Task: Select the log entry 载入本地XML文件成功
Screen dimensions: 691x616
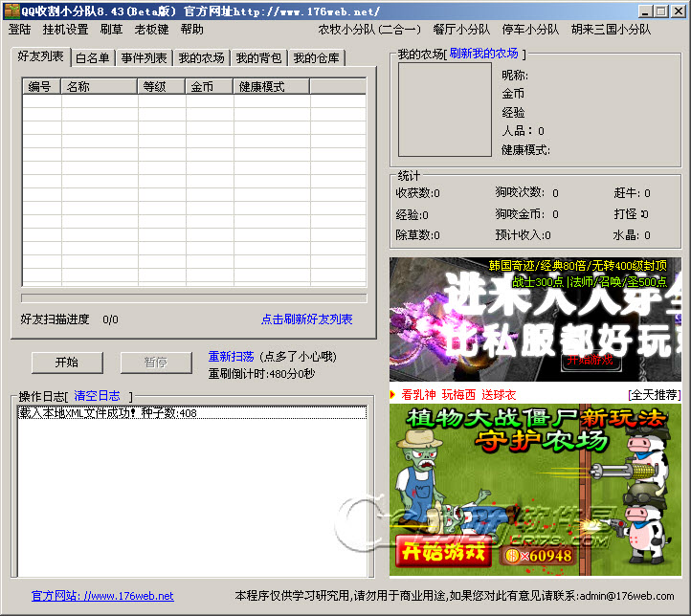Action: (x=191, y=413)
